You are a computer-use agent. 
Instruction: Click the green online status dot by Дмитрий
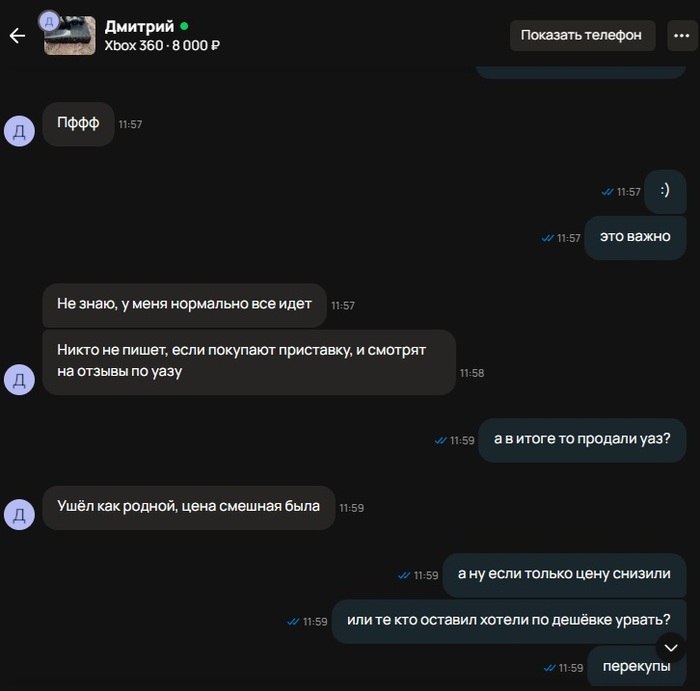184,26
